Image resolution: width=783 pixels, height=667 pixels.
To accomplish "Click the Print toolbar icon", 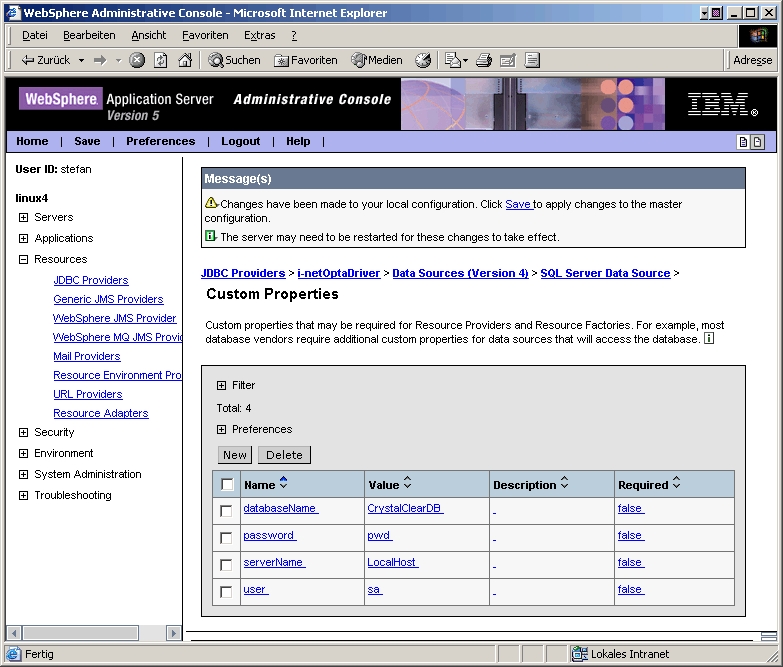I will point(483,60).
